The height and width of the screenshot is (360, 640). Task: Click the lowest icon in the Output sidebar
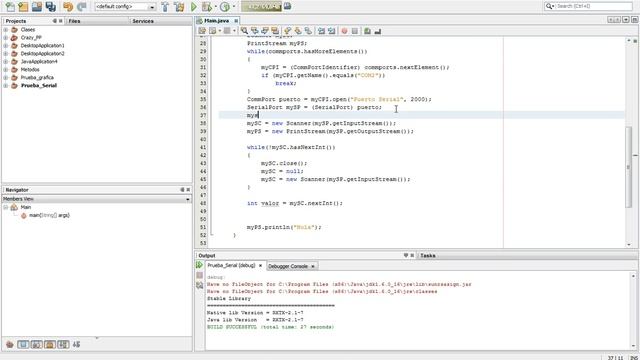pos(199,285)
